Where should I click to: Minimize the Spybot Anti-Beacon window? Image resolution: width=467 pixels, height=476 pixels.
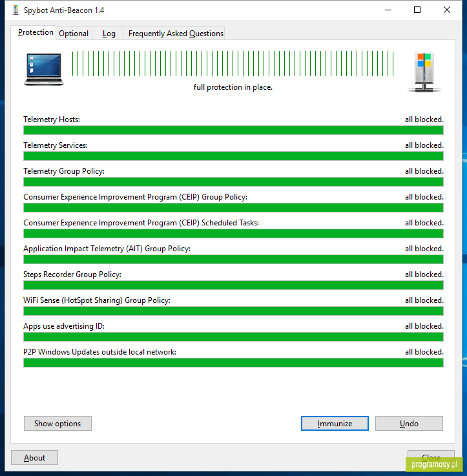click(388, 10)
